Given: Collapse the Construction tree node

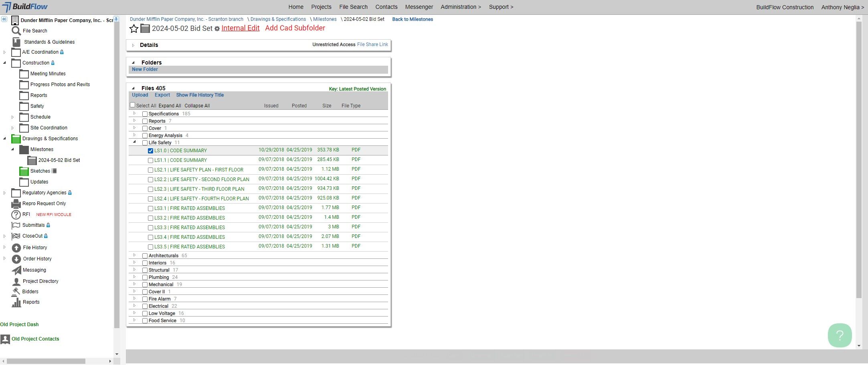Looking at the screenshot, I should (5, 63).
